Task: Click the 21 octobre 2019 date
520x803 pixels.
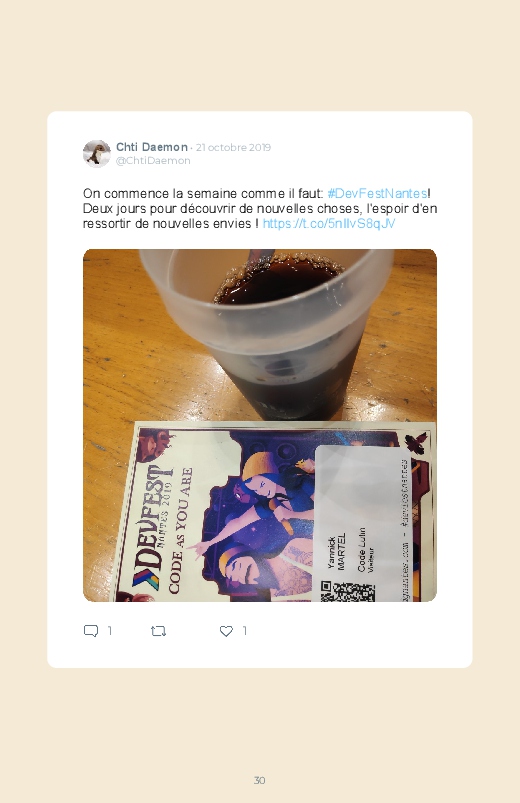Action: click(233, 147)
